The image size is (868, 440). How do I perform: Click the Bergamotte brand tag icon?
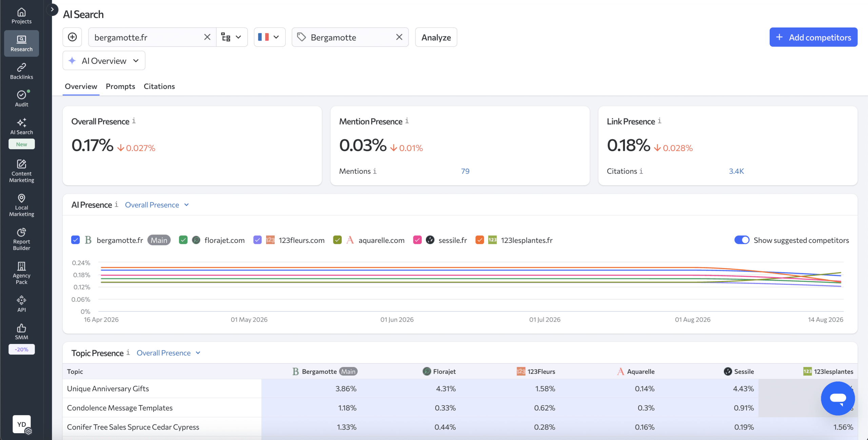(301, 37)
